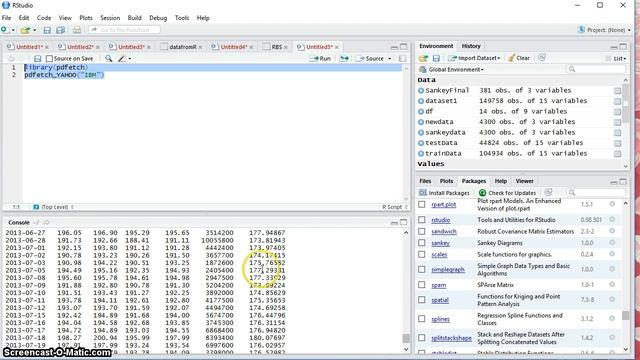Open the R Script file type dropdown
Image resolution: width=640 pixels, height=360 pixels.
tap(395, 207)
